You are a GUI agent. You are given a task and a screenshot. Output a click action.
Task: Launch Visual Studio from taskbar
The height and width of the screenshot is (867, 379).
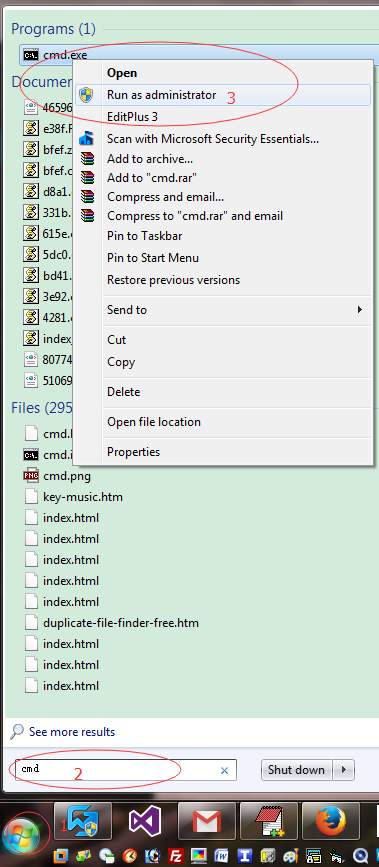click(144, 822)
